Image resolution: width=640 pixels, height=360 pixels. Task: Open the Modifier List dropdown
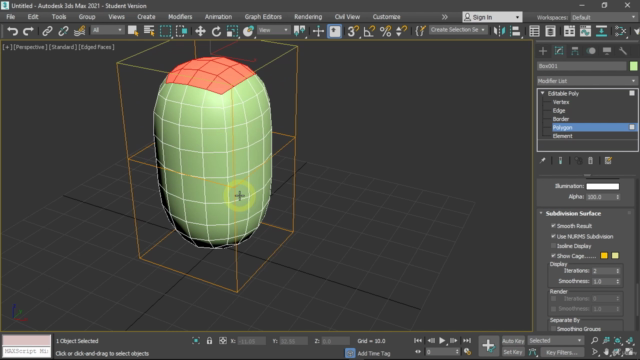[x=587, y=81]
